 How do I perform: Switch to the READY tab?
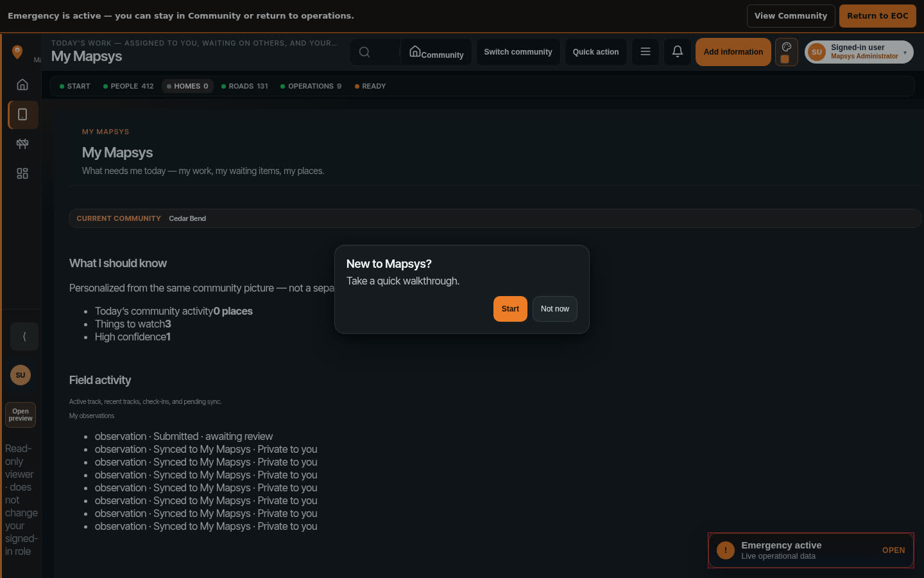tap(370, 86)
